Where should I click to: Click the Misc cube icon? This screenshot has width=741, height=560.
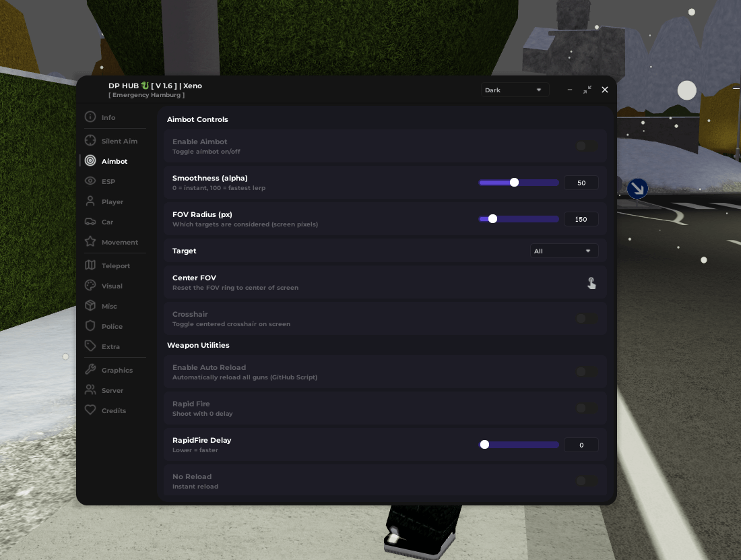[90, 306]
